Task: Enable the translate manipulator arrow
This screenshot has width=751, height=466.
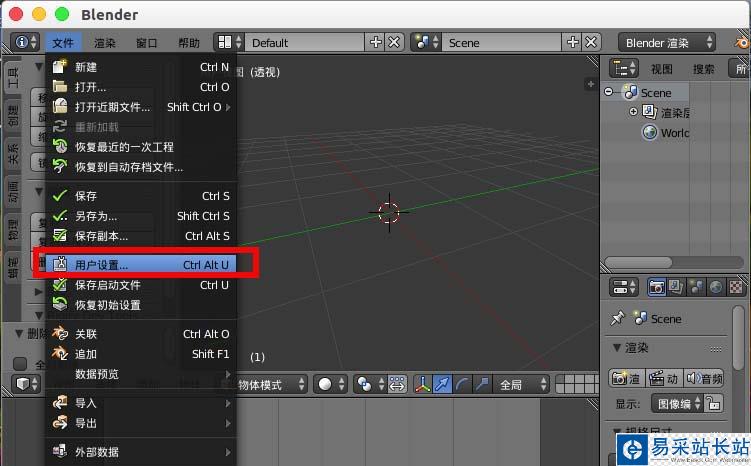Action: [442, 384]
